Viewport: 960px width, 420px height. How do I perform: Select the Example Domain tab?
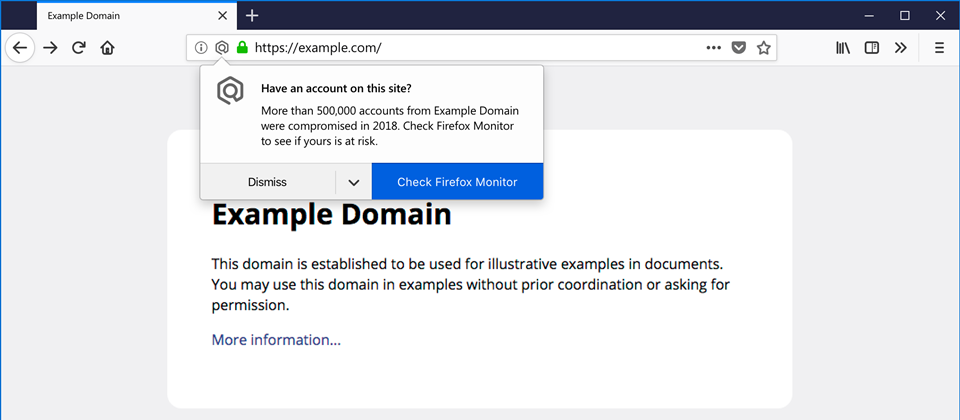(x=136, y=16)
